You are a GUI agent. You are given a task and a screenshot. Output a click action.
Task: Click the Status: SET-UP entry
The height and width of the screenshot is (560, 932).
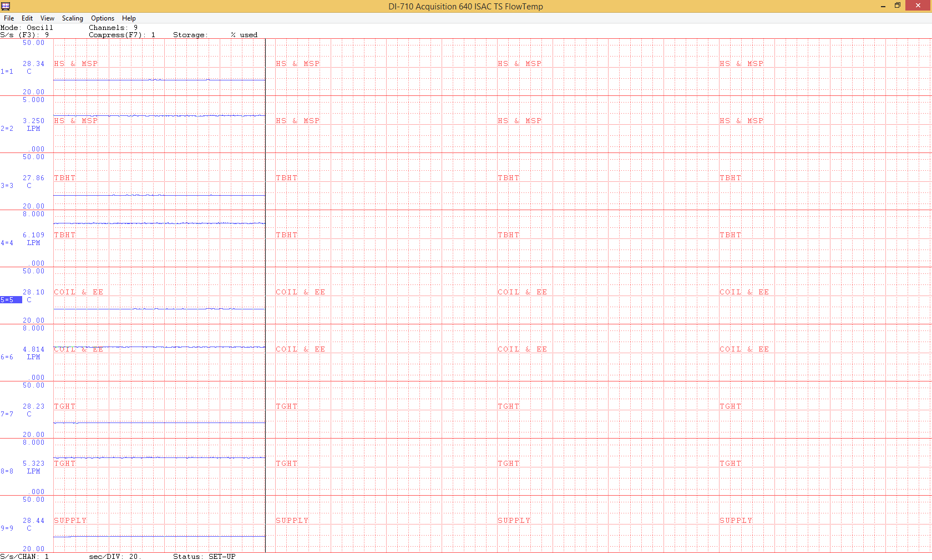(x=204, y=557)
